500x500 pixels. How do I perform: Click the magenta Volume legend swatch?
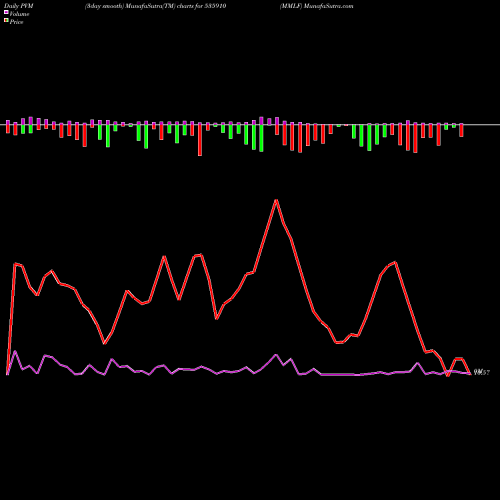tap(6, 12)
